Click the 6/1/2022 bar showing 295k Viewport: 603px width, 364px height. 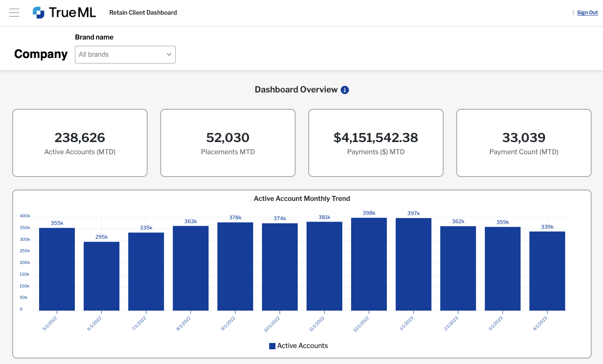pyautogui.click(x=101, y=276)
